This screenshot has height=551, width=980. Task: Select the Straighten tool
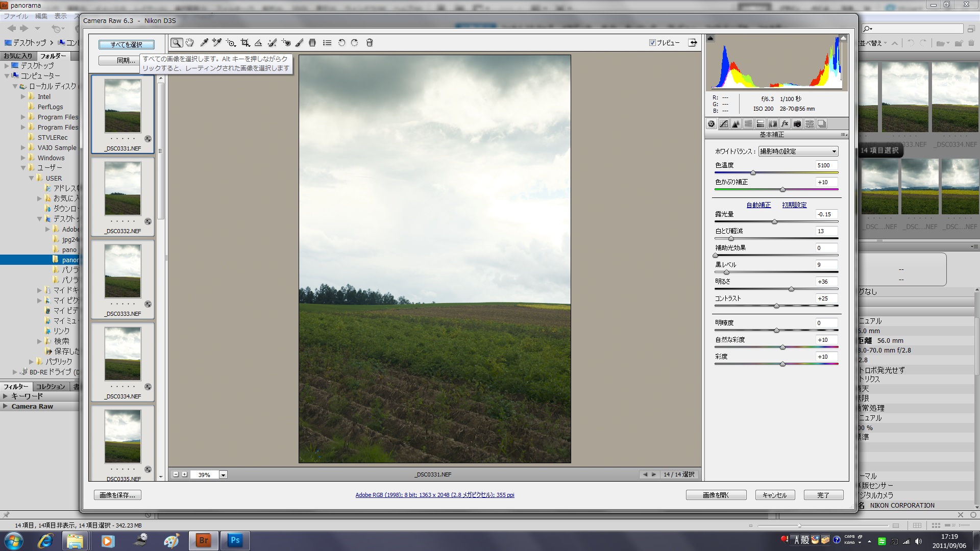tap(258, 43)
